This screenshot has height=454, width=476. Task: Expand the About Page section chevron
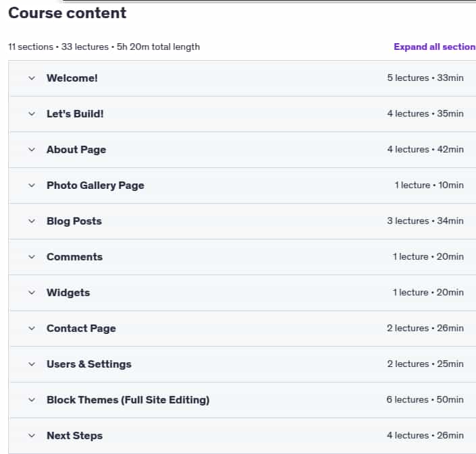[32, 150]
